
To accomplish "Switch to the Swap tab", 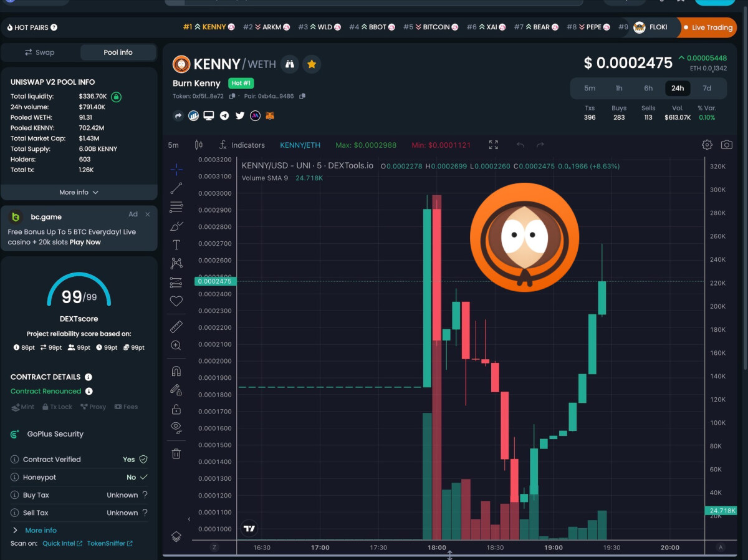I will (40, 52).
